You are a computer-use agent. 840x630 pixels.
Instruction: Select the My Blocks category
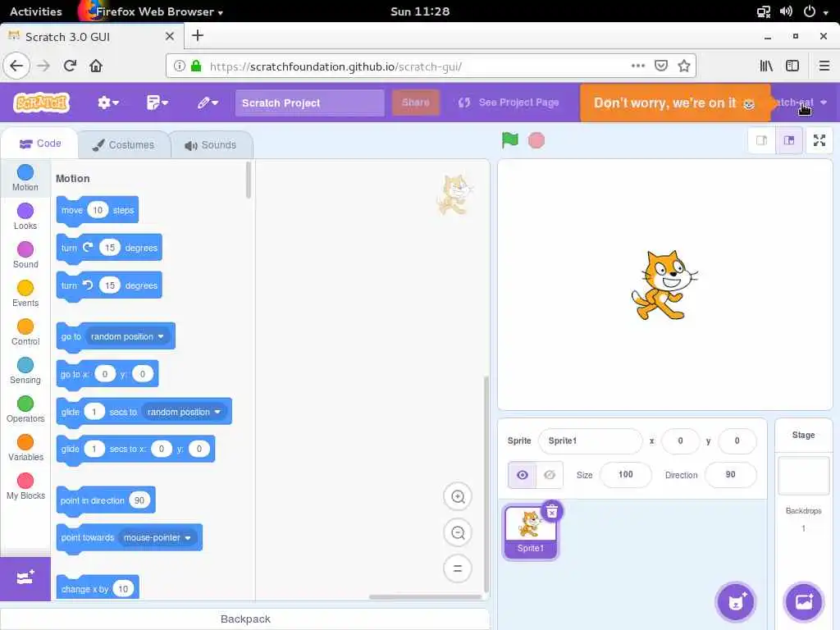(x=25, y=486)
